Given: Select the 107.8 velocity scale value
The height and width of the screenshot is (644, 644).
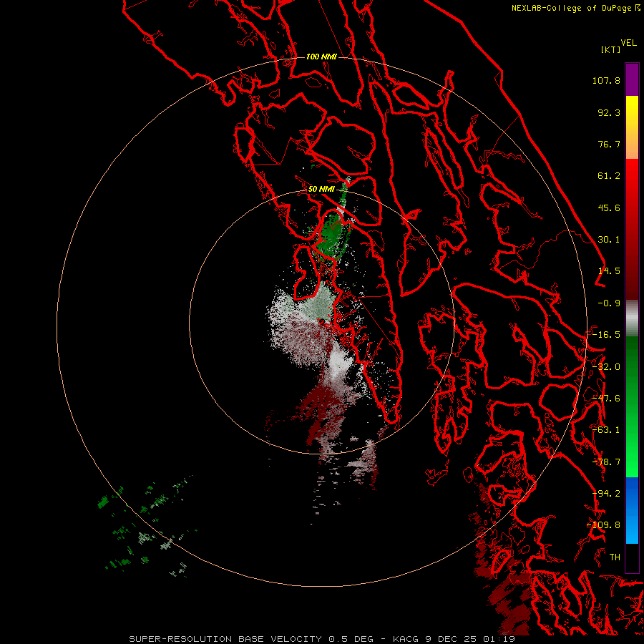Looking at the screenshot, I should coord(606,80).
